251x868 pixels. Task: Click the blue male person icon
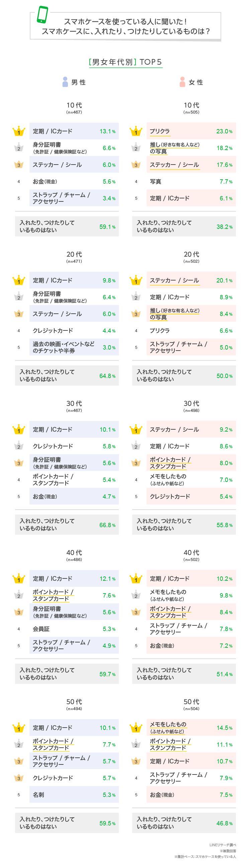click(x=65, y=82)
